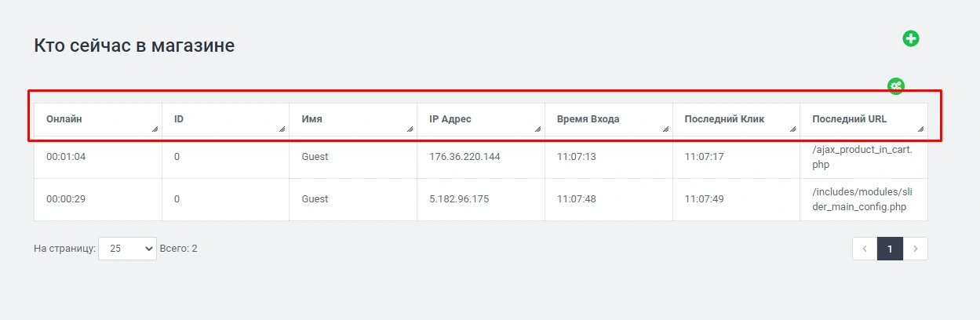Screen dimensions: 980x320
Task: Click the green plus icon
Action: (x=910, y=38)
